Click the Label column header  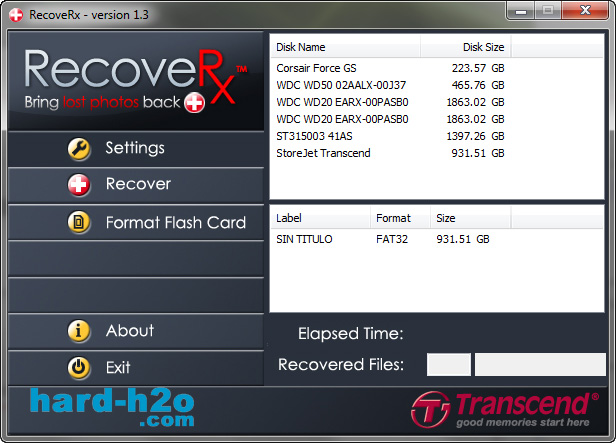point(320,218)
